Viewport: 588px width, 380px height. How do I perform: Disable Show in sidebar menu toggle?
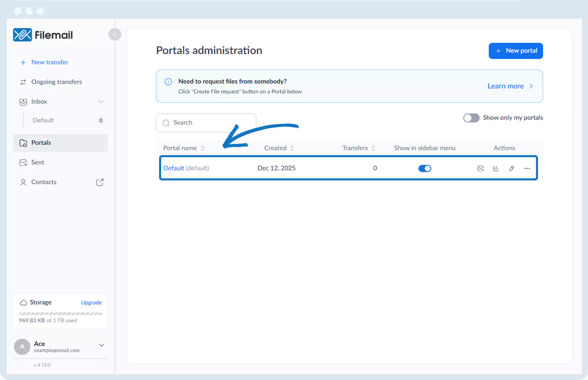tap(425, 168)
